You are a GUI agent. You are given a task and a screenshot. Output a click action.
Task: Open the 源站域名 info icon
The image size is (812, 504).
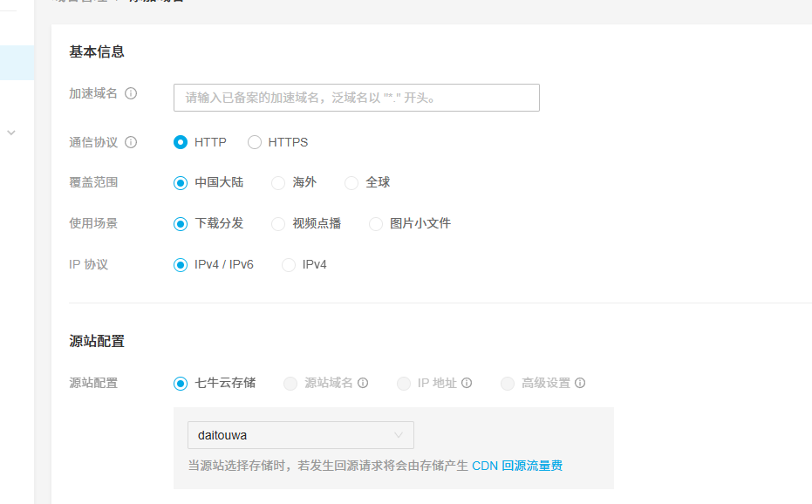tap(364, 383)
